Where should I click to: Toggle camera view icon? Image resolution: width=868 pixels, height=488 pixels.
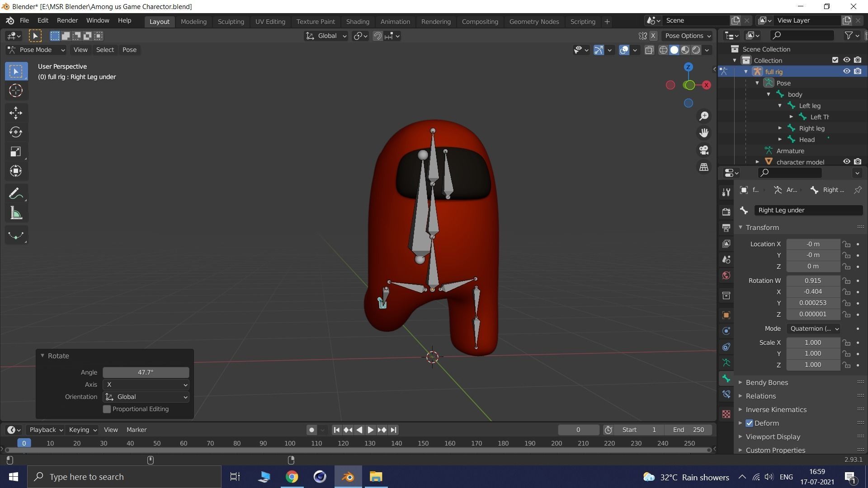pyautogui.click(x=704, y=150)
